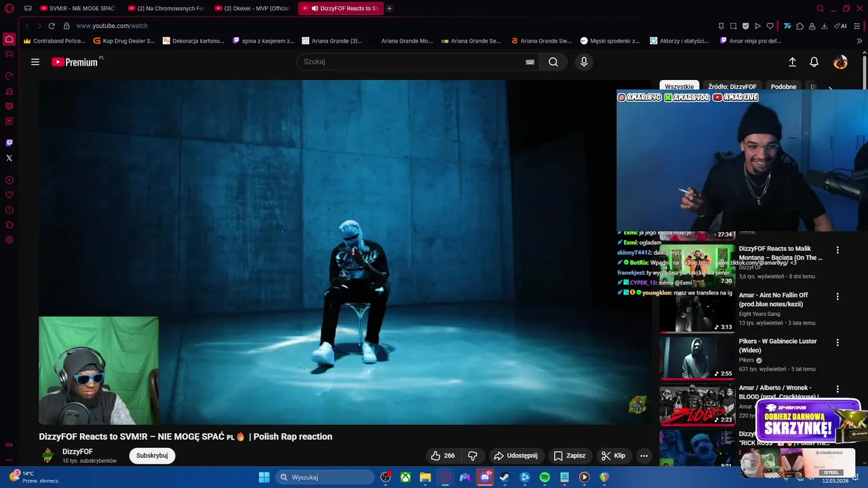This screenshot has width=868, height=488.
Task: Select the DizzyFOF Reacts browser tab
Action: [x=340, y=8]
